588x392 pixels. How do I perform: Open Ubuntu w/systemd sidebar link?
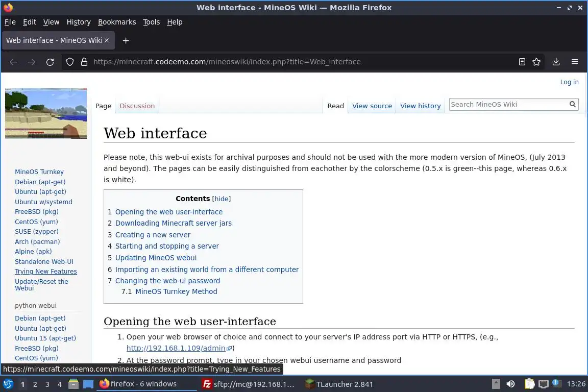[43, 202]
